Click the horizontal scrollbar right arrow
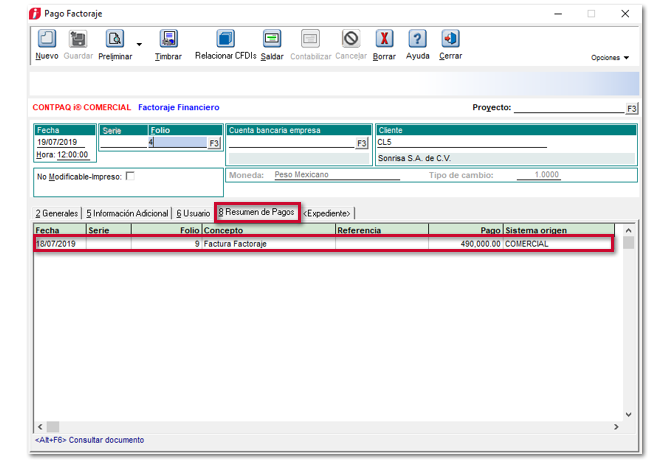 [614, 427]
